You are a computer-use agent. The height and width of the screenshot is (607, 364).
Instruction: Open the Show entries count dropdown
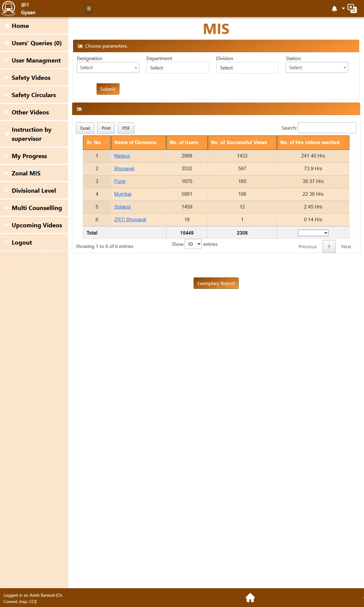coord(193,244)
